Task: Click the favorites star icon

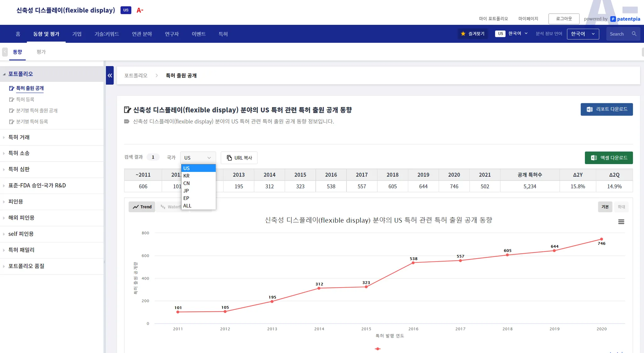Action: (x=463, y=34)
